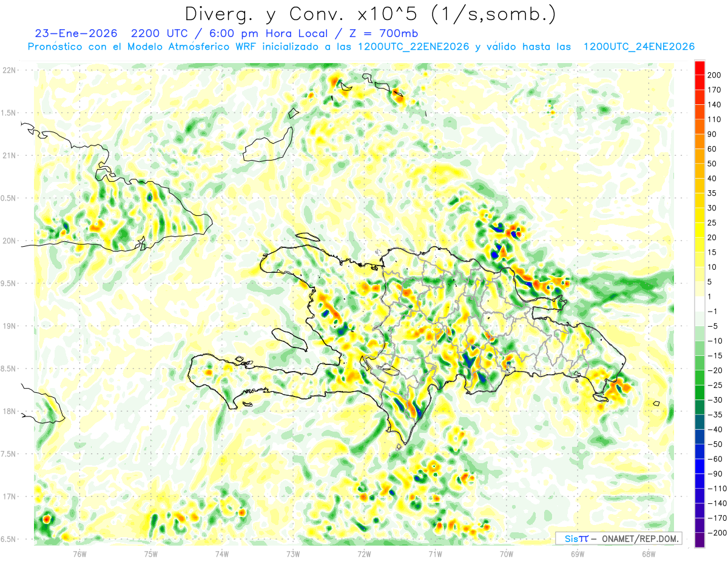The width and height of the screenshot is (728, 562).
Task: Click the '-1' color bar label
Action: [x=713, y=311]
